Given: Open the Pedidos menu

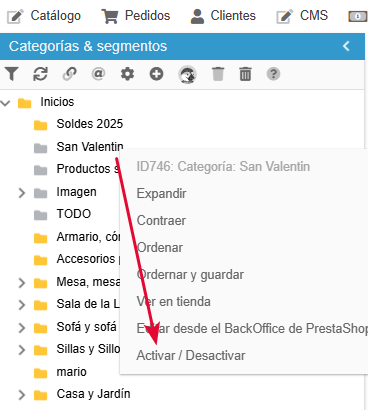Looking at the screenshot, I should tap(136, 16).
